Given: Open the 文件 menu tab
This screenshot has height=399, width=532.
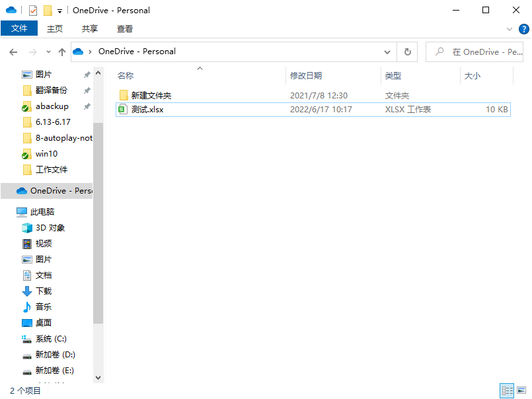Looking at the screenshot, I should [19, 28].
